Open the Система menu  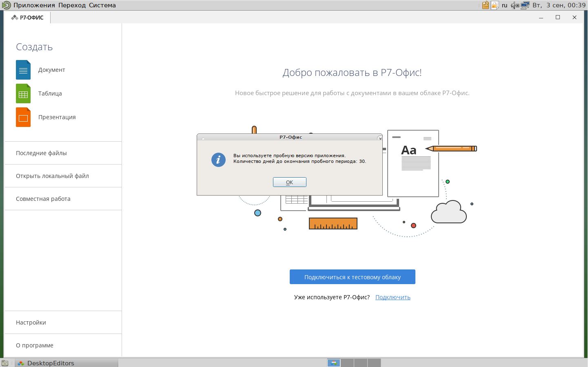102,5
